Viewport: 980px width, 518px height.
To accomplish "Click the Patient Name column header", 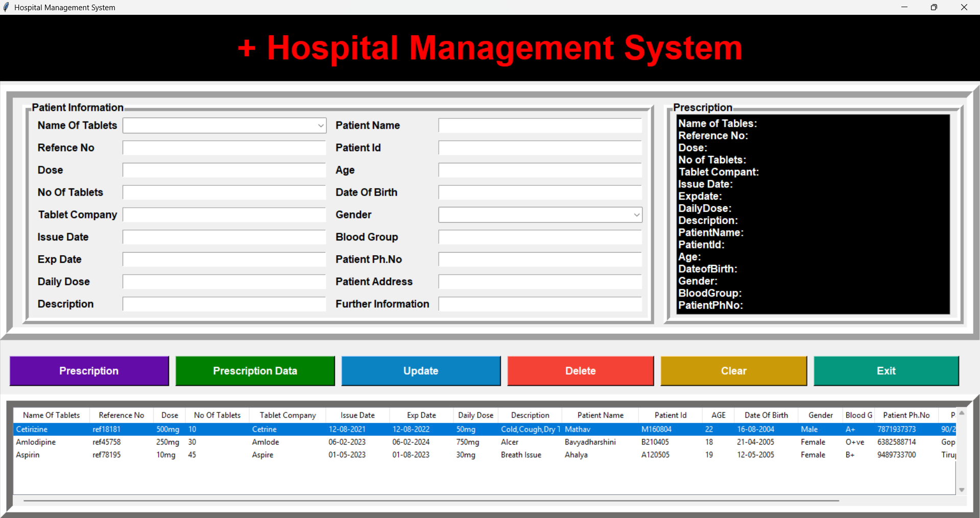I will (600, 415).
